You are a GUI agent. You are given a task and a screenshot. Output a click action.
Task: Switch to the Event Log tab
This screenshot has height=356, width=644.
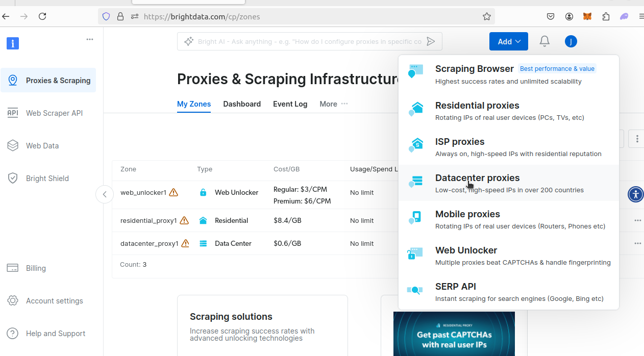(x=290, y=104)
